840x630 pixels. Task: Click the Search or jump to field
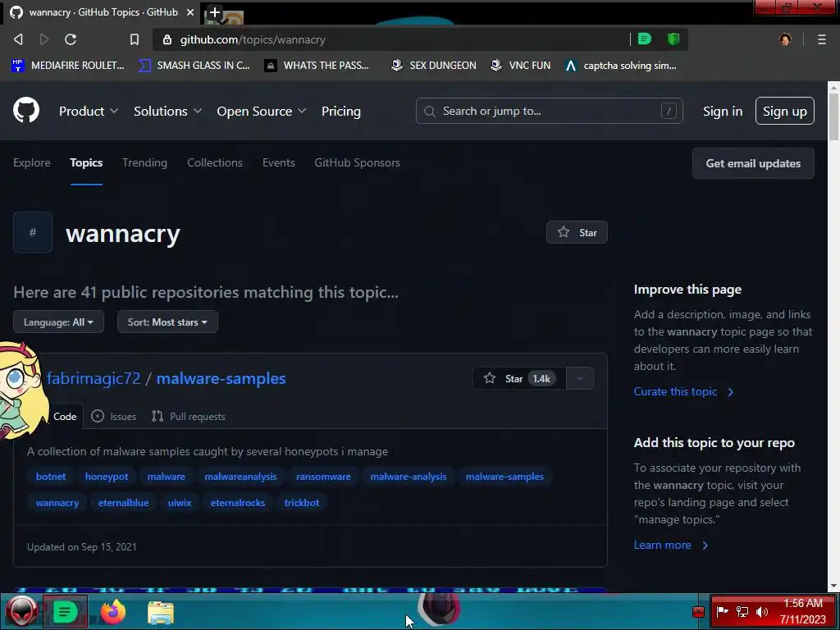tap(549, 111)
